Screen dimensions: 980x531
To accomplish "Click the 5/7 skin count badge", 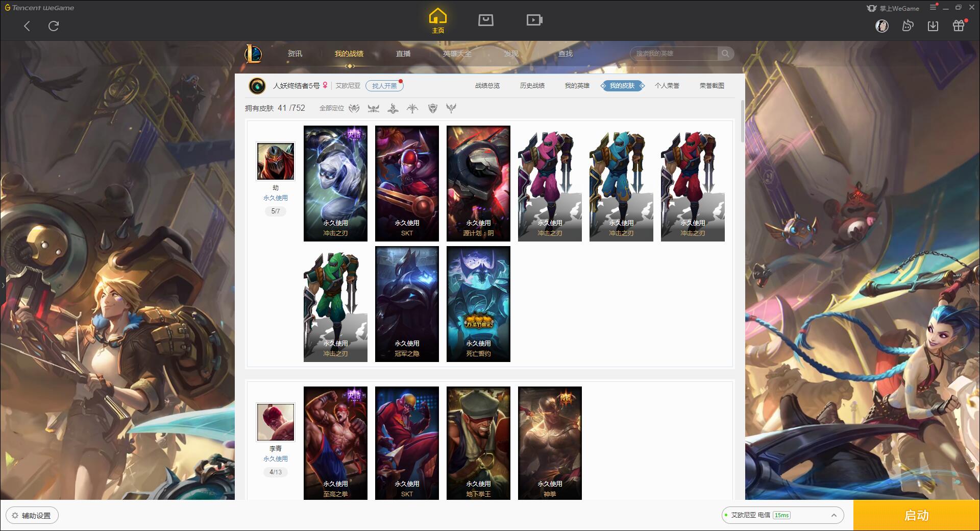I will (276, 211).
